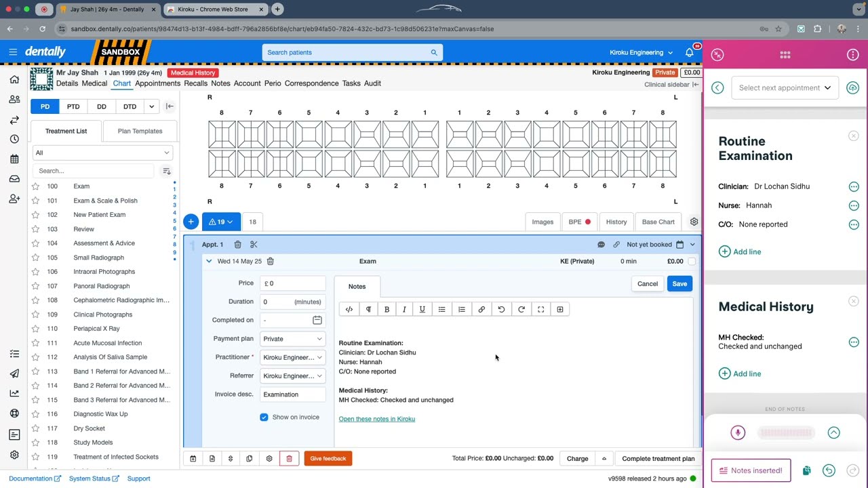
Task: Open the Medical patient tab
Action: click(x=94, y=83)
